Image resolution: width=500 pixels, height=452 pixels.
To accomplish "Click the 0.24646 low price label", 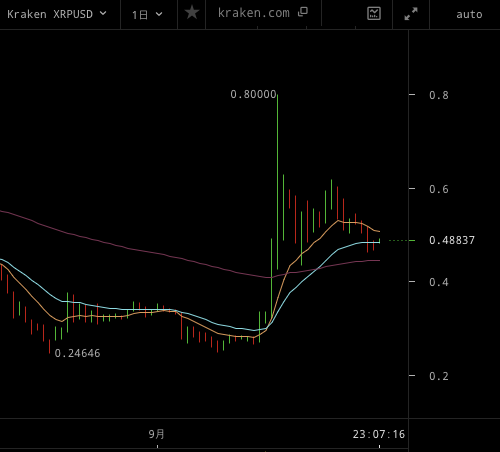I will [x=77, y=353].
